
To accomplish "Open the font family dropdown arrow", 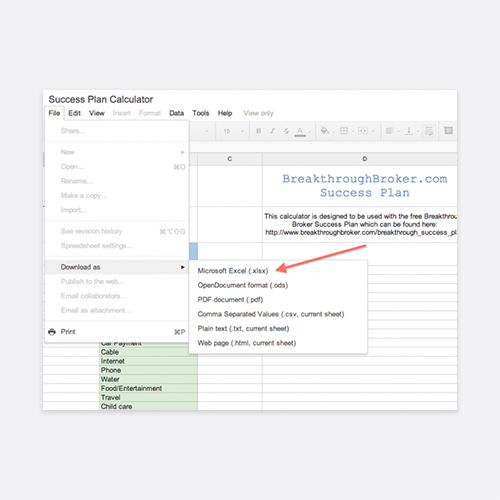I will (x=206, y=131).
